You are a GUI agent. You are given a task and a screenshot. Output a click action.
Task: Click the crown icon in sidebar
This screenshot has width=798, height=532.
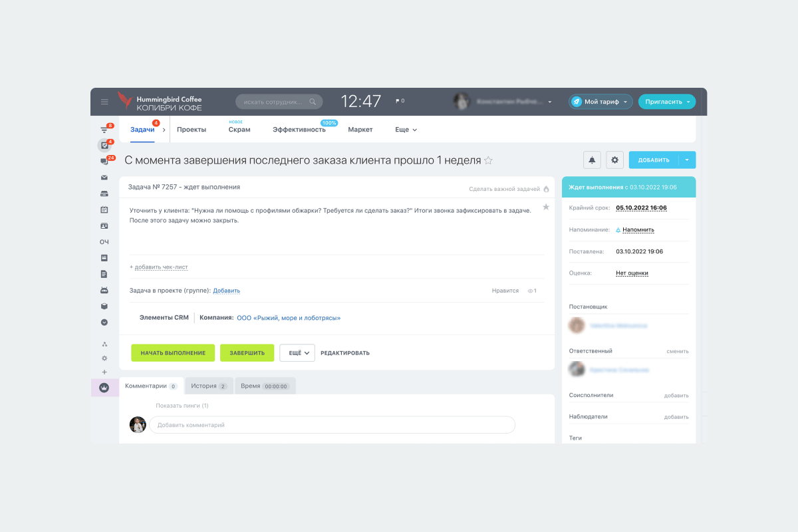[x=104, y=387]
